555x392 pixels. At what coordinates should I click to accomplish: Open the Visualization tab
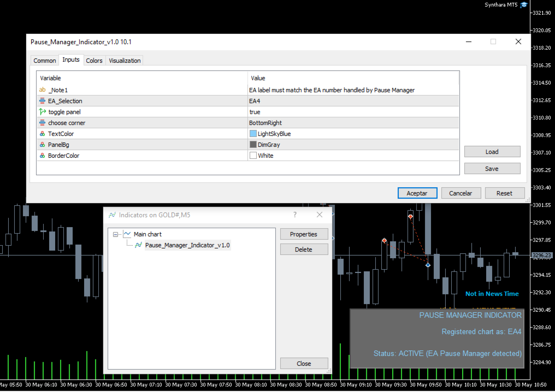tap(125, 61)
